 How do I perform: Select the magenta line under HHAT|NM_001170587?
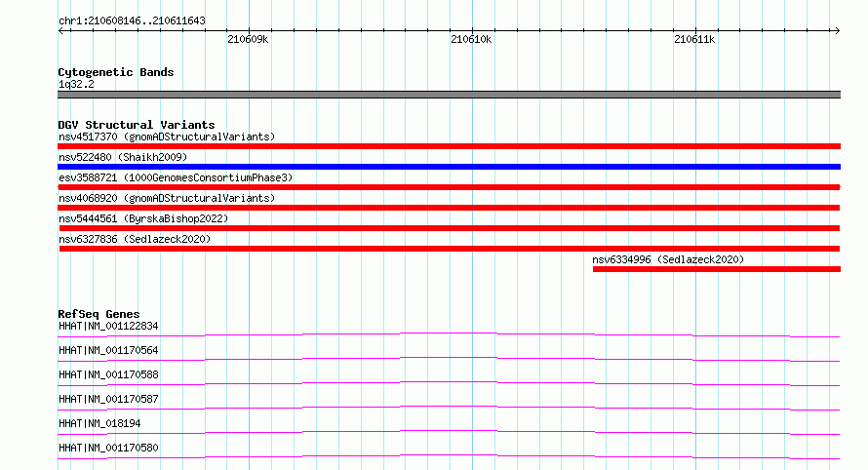point(449,408)
